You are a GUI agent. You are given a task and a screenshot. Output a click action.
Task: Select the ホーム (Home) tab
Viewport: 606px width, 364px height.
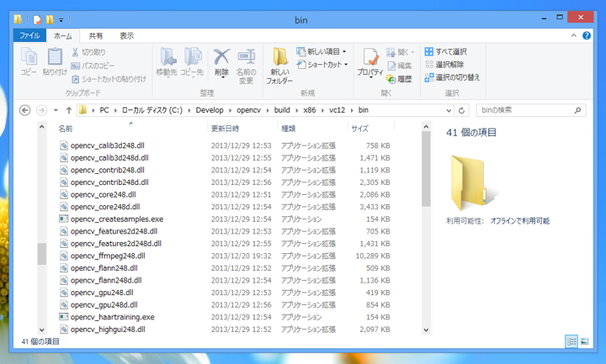tap(62, 36)
